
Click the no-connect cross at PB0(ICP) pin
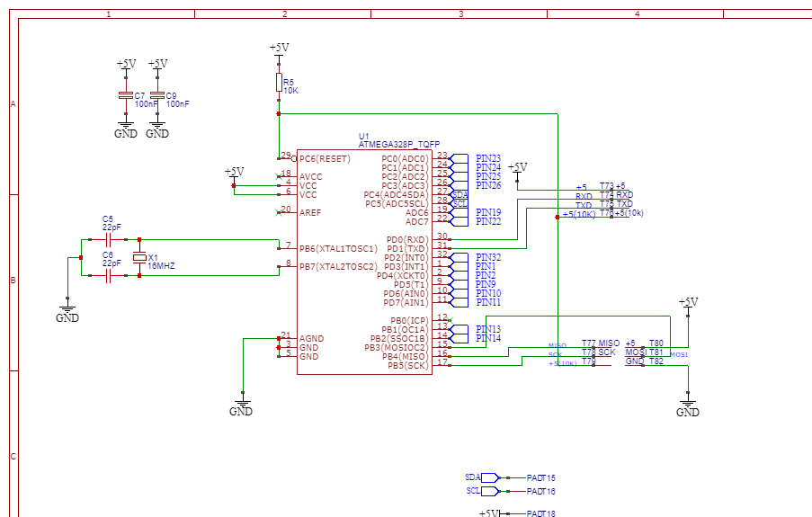pyautogui.click(x=450, y=320)
